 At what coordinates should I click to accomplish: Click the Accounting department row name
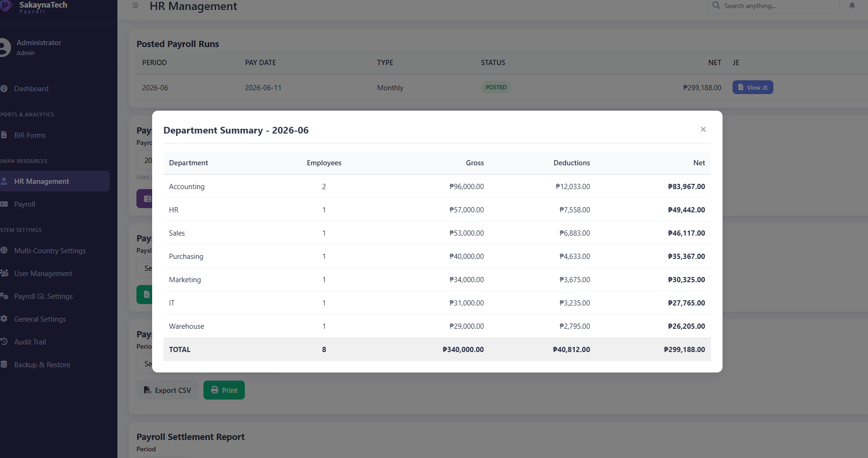point(187,187)
